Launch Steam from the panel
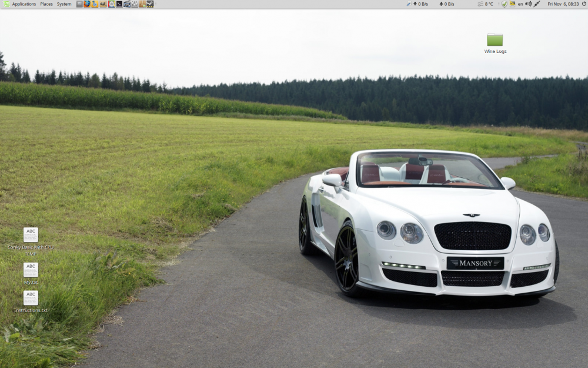The height and width of the screenshot is (368, 588). [x=150, y=4]
